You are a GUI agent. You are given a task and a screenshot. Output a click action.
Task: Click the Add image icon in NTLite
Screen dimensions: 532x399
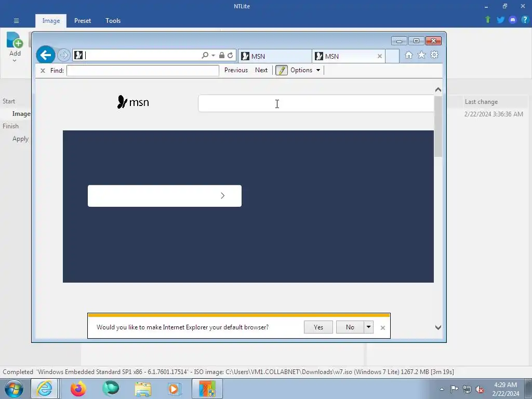[x=15, y=40]
